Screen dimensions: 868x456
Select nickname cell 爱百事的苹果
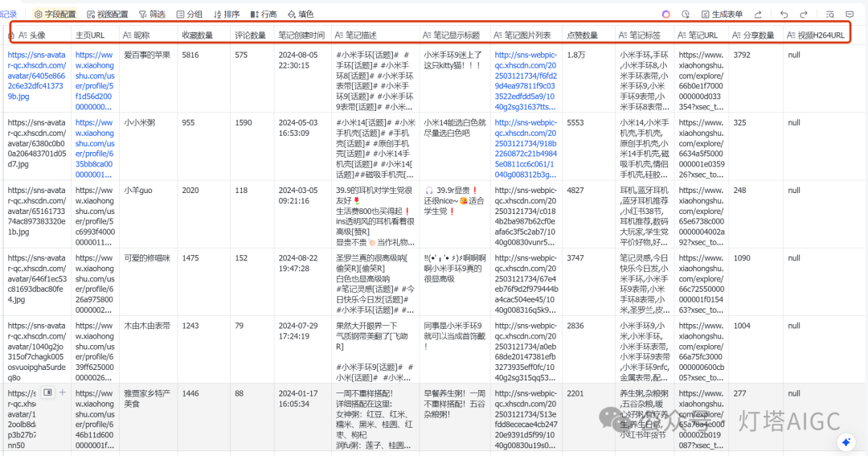click(149, 78)
